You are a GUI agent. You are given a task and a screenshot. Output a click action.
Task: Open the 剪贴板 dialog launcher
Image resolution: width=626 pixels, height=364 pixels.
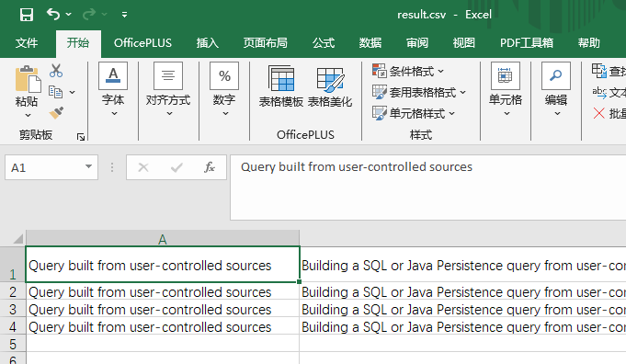pos(81,137)
